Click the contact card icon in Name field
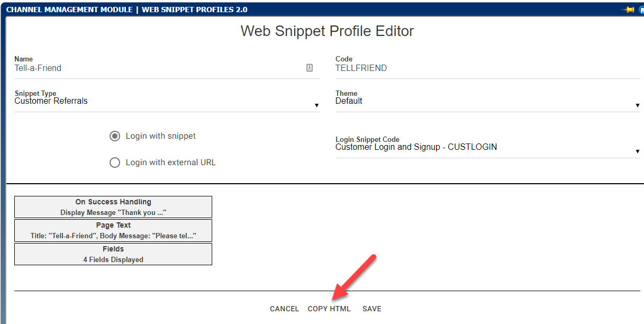This screenshot has height=324, width=644. click(x=310, y=68)
